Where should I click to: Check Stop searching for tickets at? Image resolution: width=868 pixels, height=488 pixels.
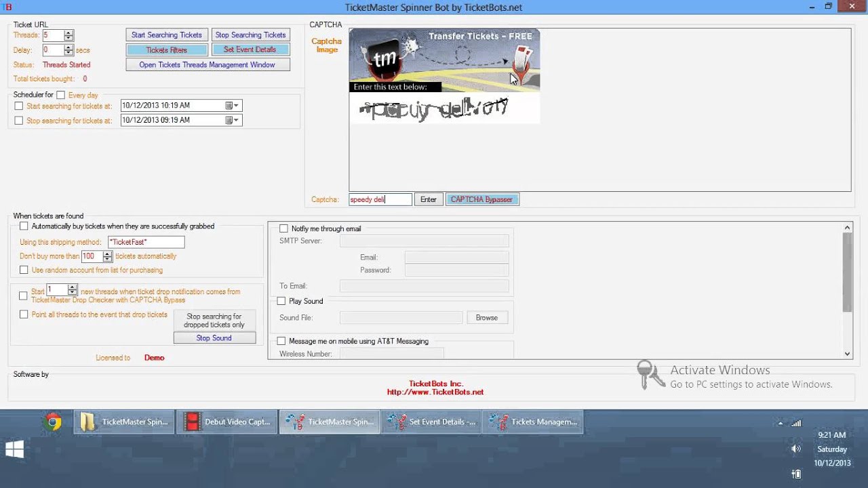coord(19,121)
